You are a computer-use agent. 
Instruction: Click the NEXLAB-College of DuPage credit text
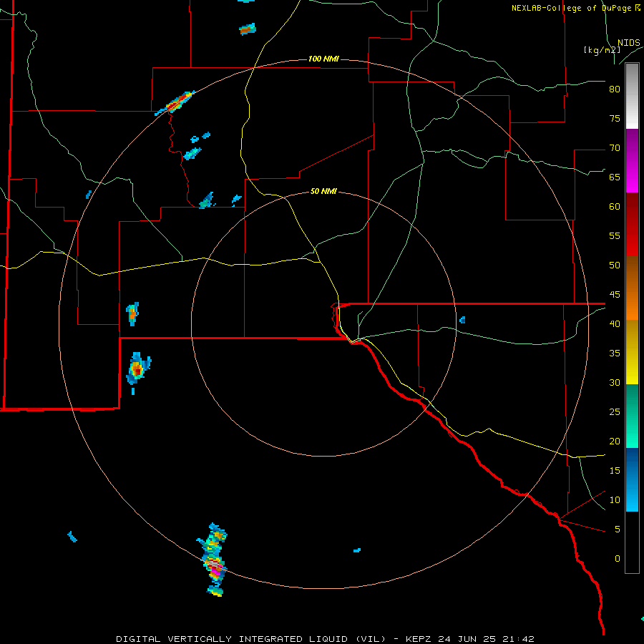coord(575,8)
